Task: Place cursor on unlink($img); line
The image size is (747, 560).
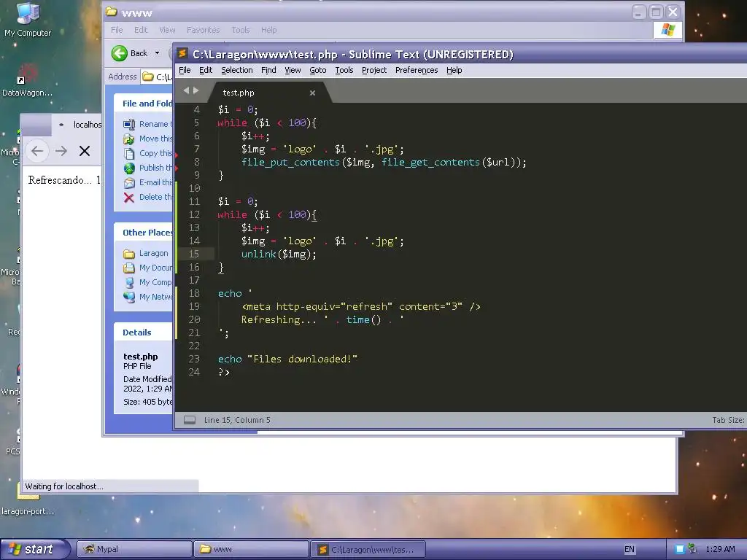Action: [x=278, y=254]
